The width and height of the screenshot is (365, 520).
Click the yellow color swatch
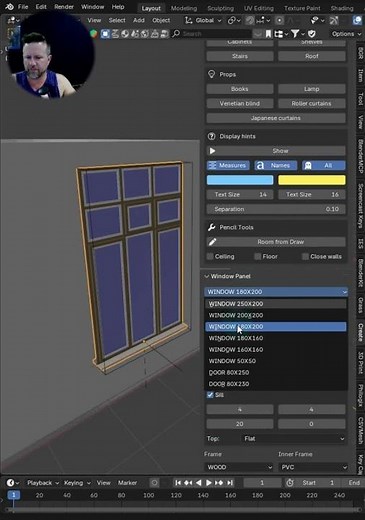click(312, 180)
